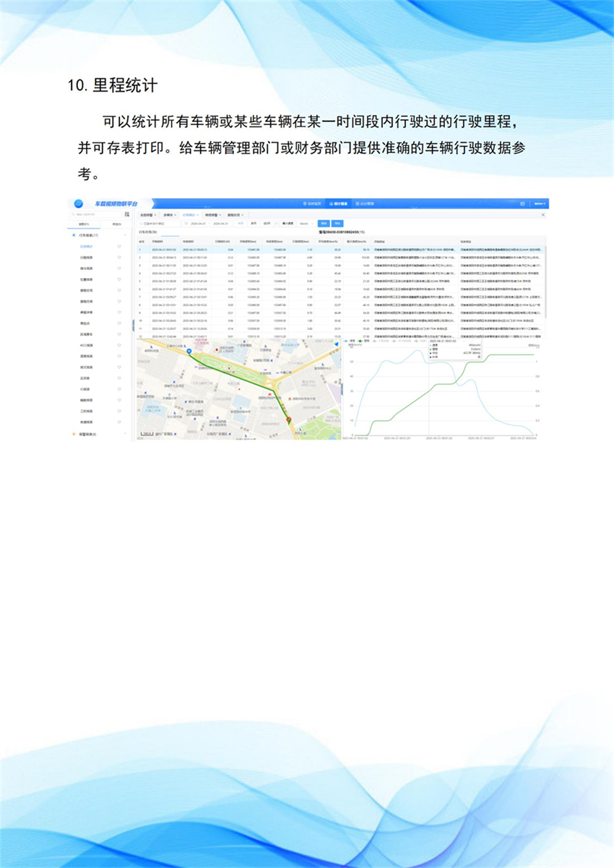Click the screen icon left of demo
This screenshot has width=614, height=868.
tap(522, 204)
